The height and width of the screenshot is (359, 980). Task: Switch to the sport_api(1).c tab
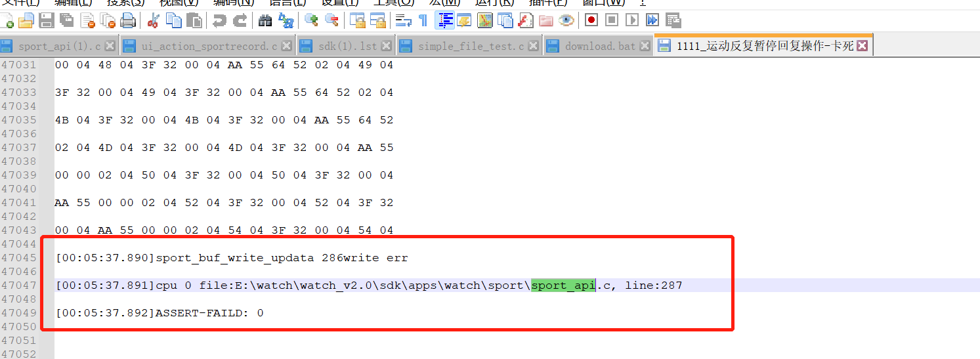click(59, 46)
